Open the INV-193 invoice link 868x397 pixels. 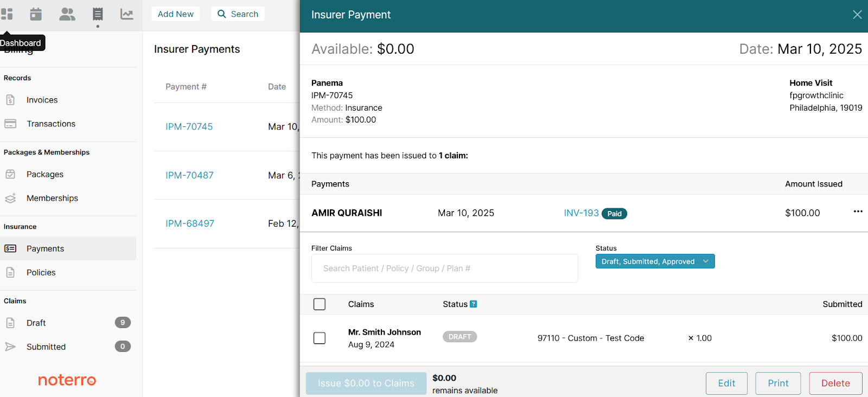581,213
